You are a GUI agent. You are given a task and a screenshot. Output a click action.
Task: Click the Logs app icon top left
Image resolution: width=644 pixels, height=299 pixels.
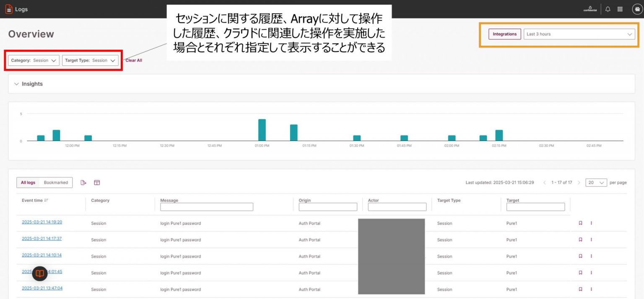click(8, 9)
